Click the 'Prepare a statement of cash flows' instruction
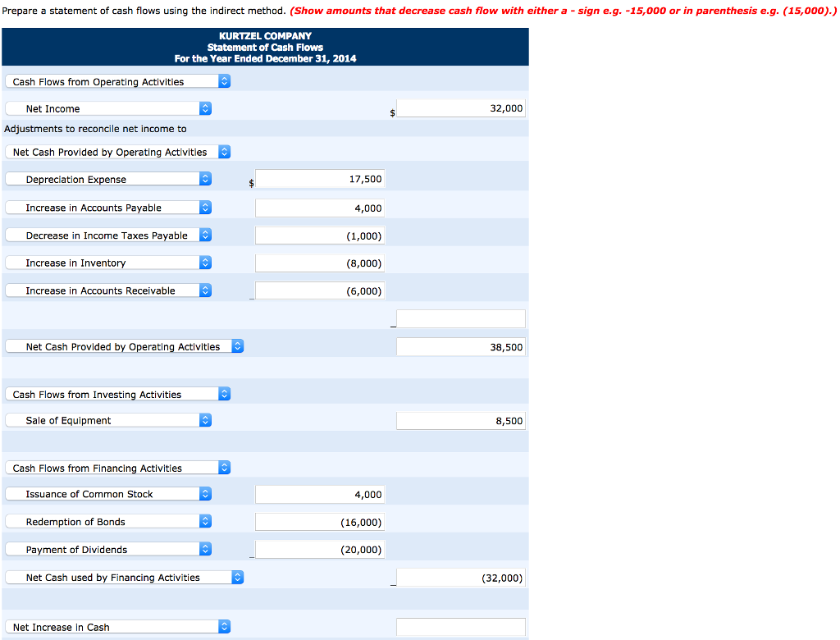This screenshot has height=640, width=840. 144,11
